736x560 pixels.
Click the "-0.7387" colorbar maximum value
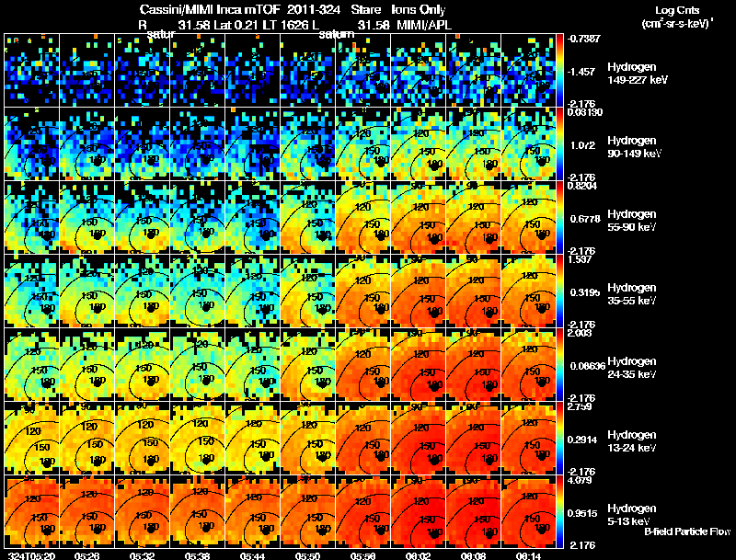[584, 39]
